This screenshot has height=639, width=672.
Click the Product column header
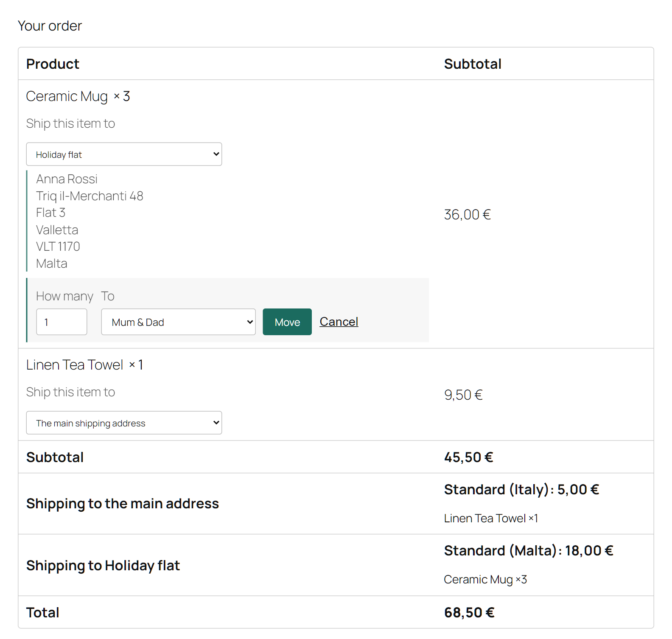pos(53,64)
